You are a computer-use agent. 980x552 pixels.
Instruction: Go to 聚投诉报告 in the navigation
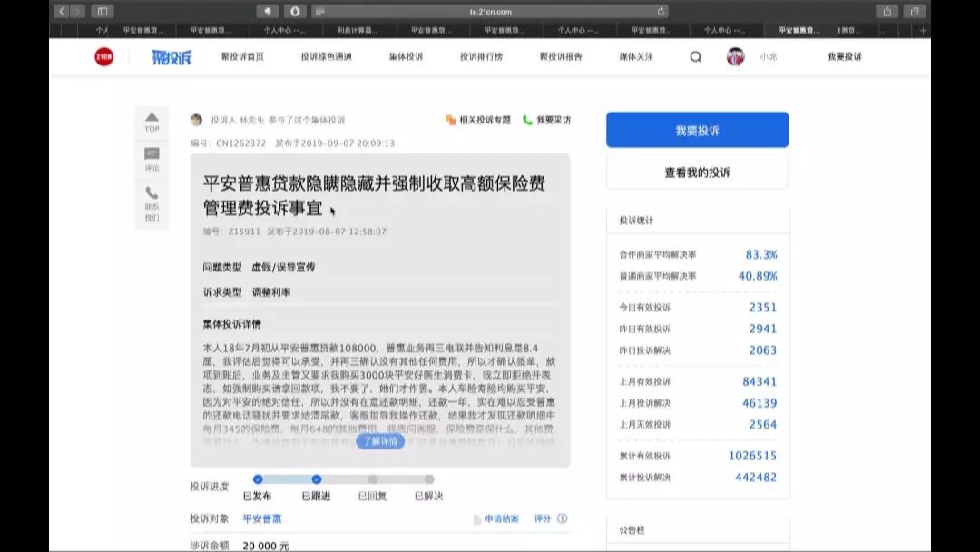pyautogui.click(x=562, y=57)
